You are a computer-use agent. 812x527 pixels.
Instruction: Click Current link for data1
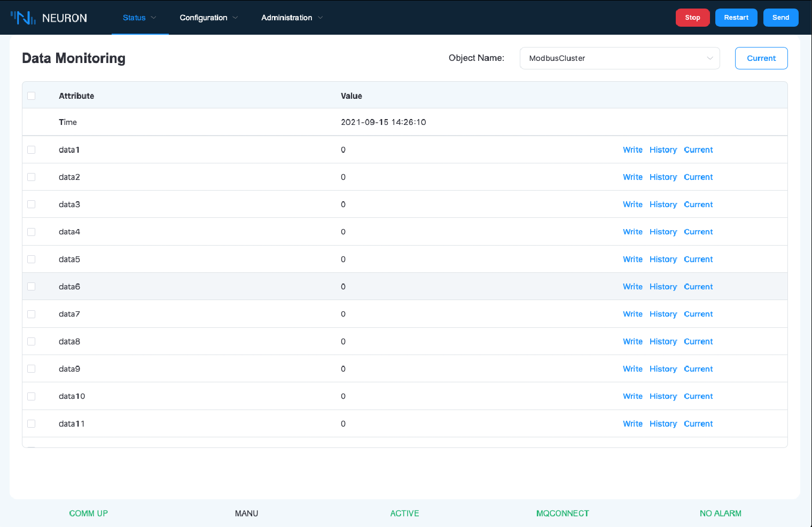pyautogui.click(x=698, y=150)
